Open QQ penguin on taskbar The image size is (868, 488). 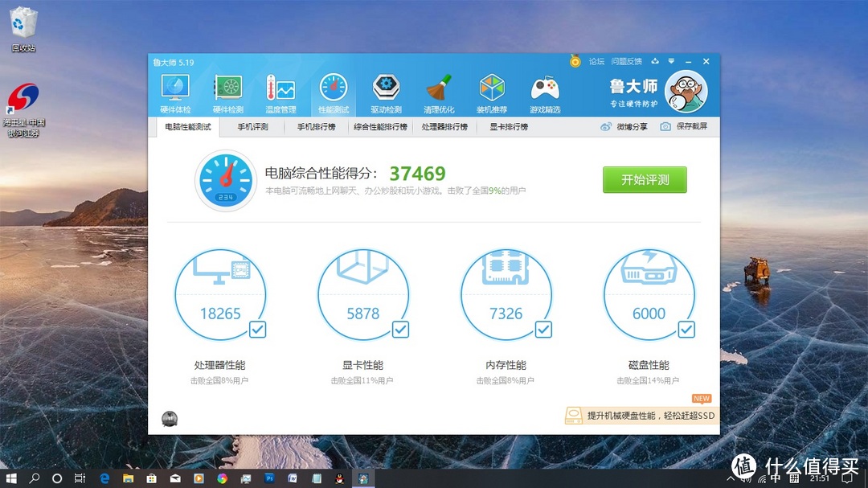[x=339, y=478]
